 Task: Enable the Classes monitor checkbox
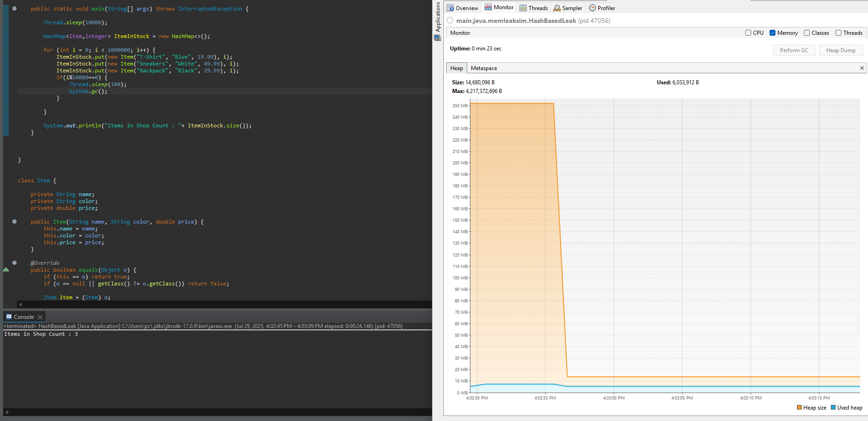pyautogui.click(x=807, y=33)
